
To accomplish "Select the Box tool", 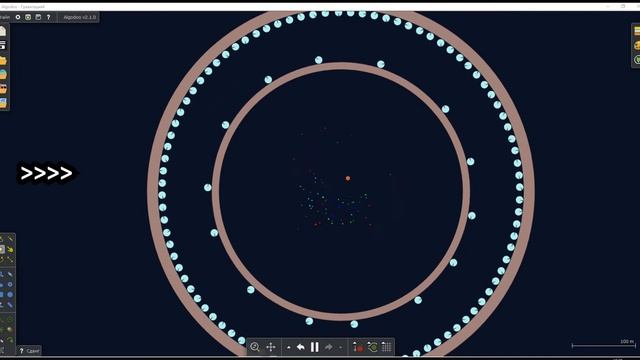I will coord(2,294).
